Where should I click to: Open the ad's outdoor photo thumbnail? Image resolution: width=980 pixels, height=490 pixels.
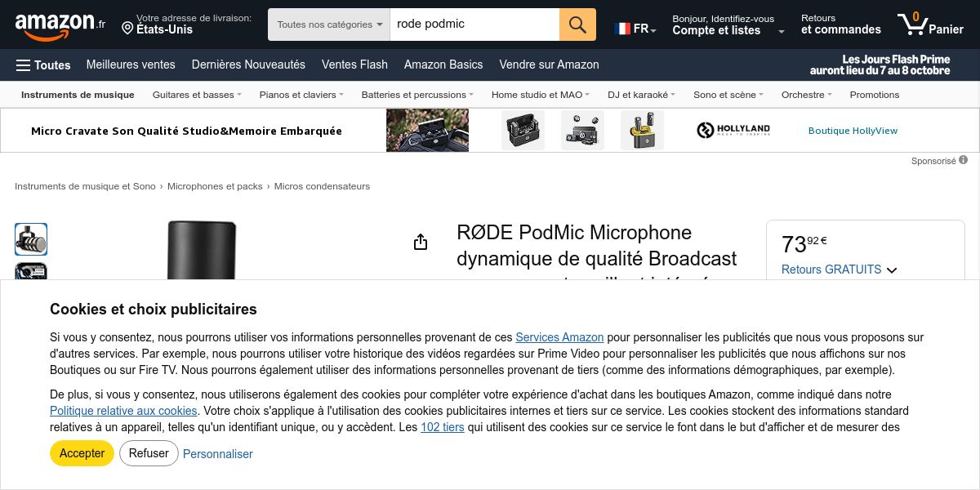[427, 130]
